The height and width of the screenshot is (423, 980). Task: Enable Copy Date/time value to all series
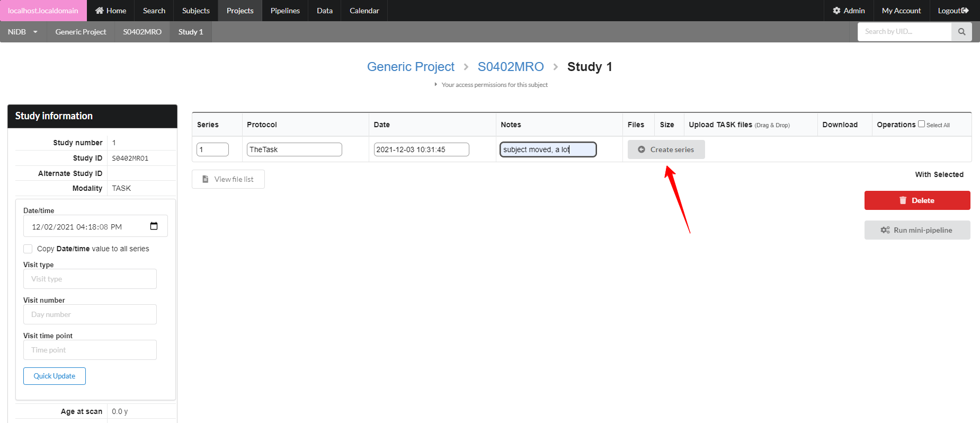(28, 249)
